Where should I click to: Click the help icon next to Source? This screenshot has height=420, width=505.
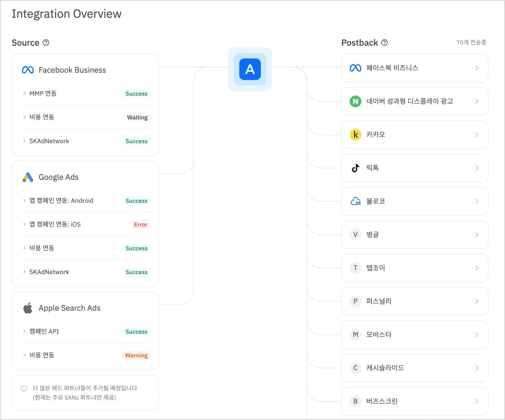pyautogui.click(x=46, y=43)
